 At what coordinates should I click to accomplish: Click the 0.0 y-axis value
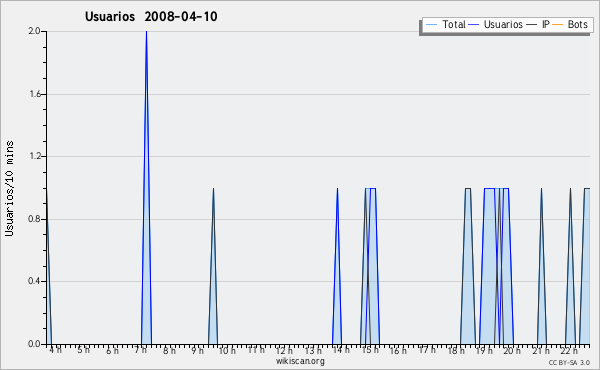(34, 344)
